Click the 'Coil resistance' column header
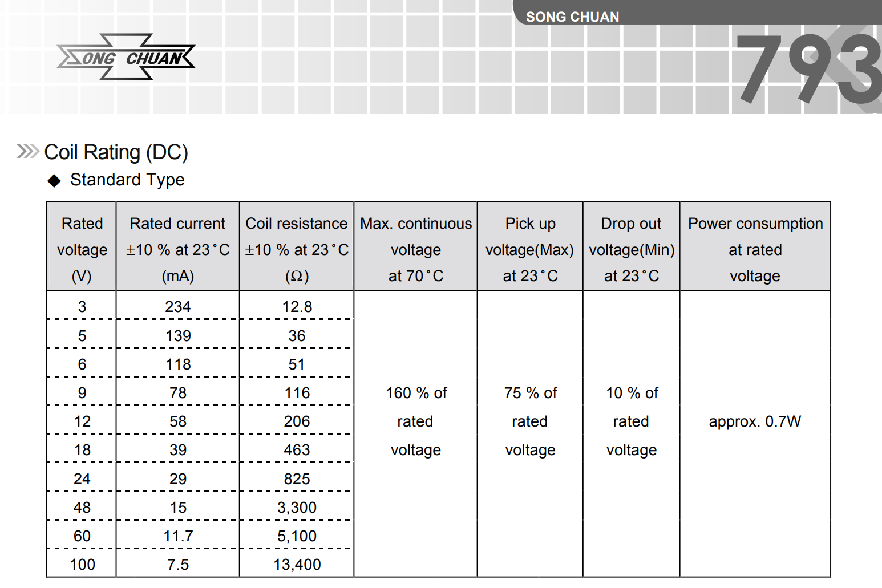Image resolution: width=882 pixels, height=588 pixels. [297, 246]
